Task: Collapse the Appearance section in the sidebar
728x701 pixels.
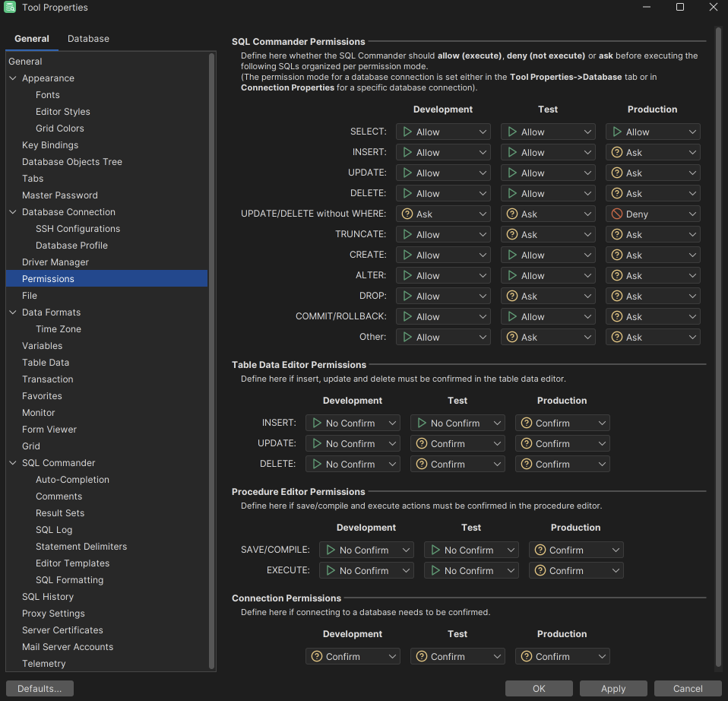Action: click(x=12, y=78)
